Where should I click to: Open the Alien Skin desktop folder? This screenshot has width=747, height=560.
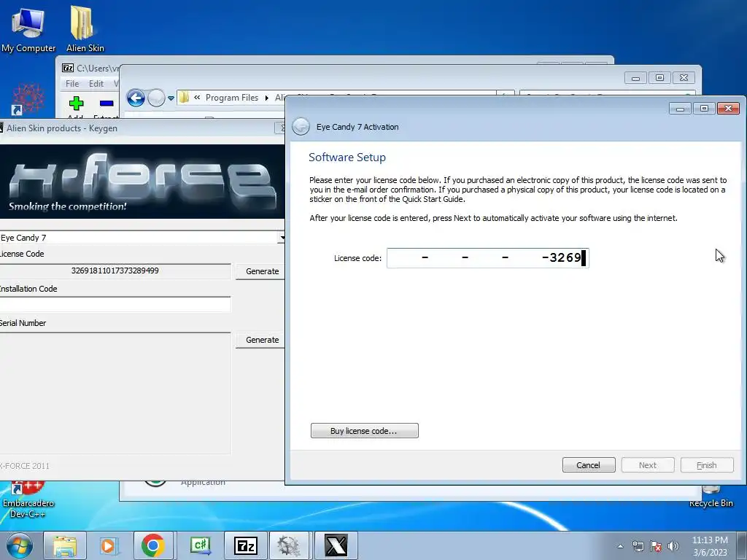click(85, 28)
